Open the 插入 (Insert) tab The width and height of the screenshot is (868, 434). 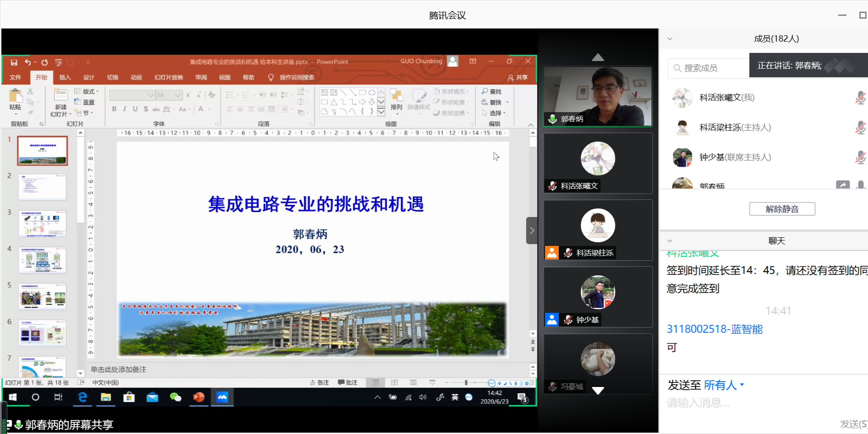click(x=65, y=77)
